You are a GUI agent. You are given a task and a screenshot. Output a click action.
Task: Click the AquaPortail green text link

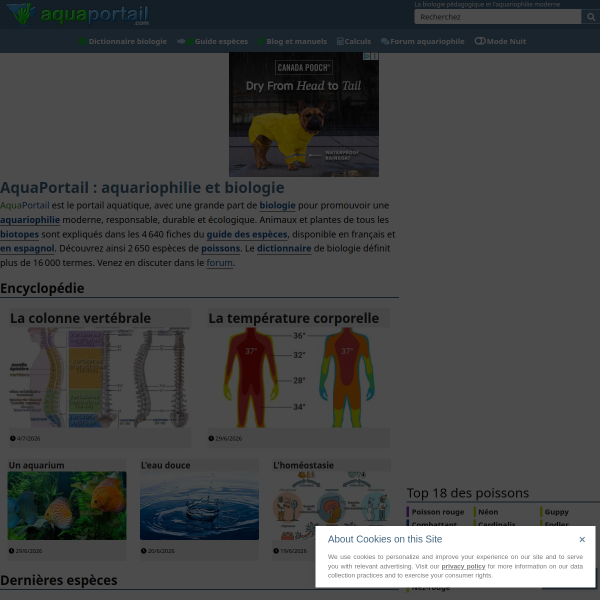pos(24,205)
